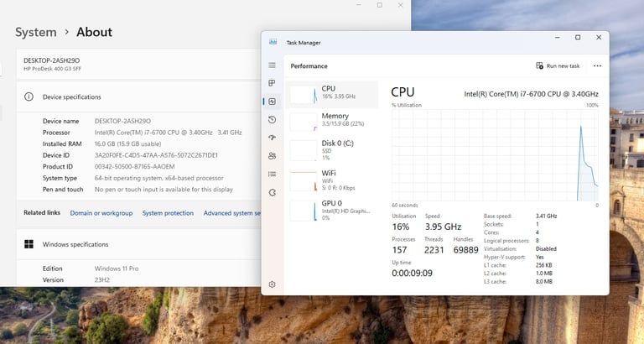Click the Run new task icon
The width and height of the screenshot is (644, 344).
(x=539, y=65)
